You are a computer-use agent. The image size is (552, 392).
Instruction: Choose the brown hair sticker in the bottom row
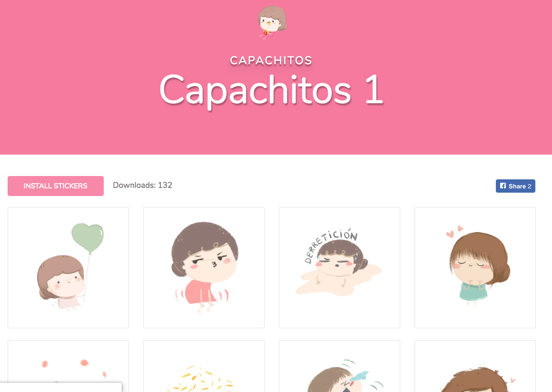tap(475, 366)
